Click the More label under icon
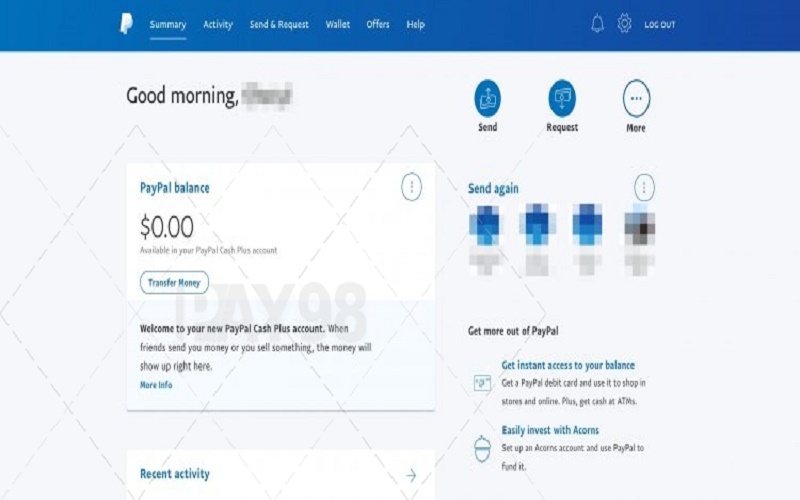 click(636, 128)
